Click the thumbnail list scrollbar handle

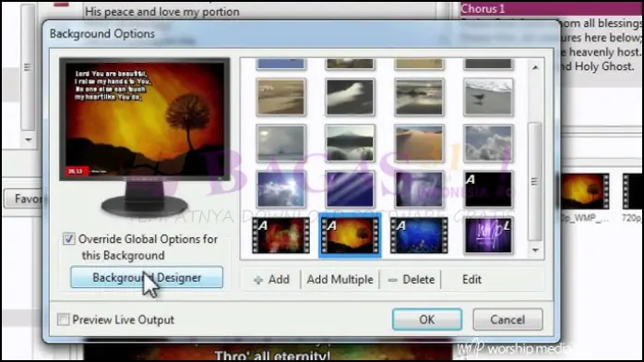coord(535,181)
